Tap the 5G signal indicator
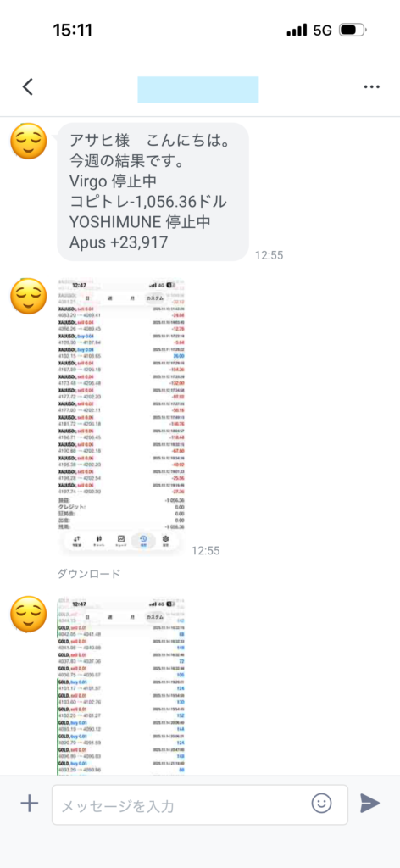Viewport: 400px width, 868px height. tap(323, 30)
